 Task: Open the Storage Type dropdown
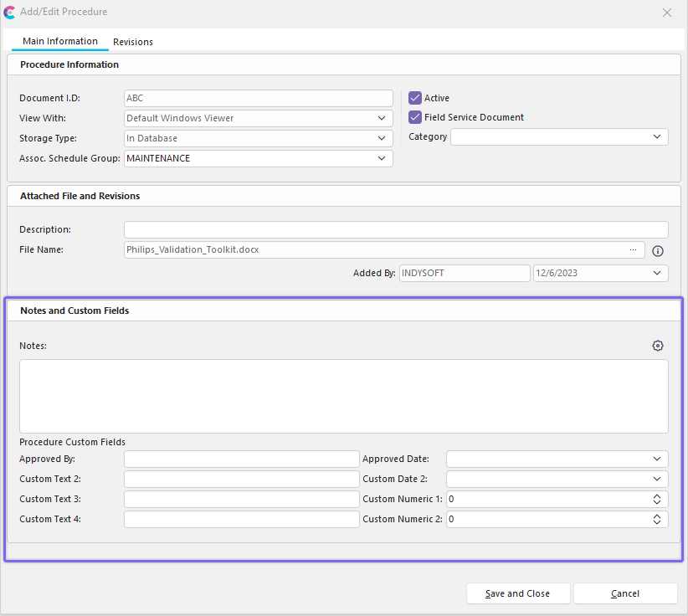click(x=382, y=138)
